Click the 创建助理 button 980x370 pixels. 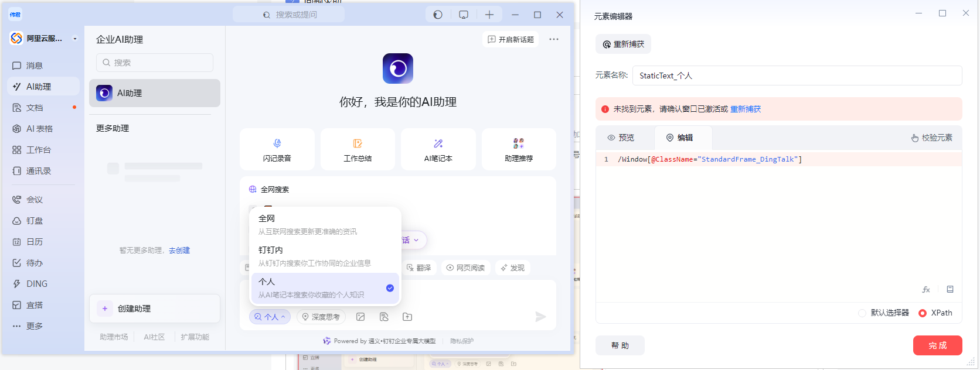coord(155,309)
